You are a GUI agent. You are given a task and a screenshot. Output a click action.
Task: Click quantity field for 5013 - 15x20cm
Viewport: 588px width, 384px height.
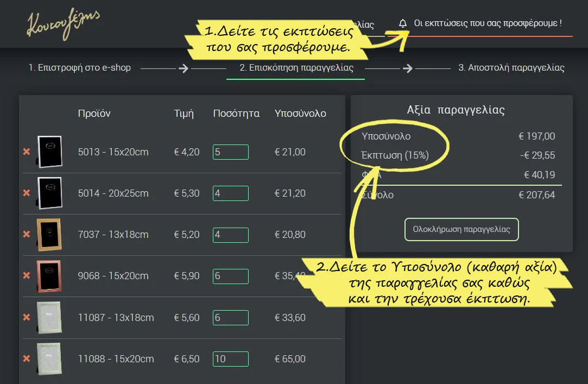coord(230,152)
